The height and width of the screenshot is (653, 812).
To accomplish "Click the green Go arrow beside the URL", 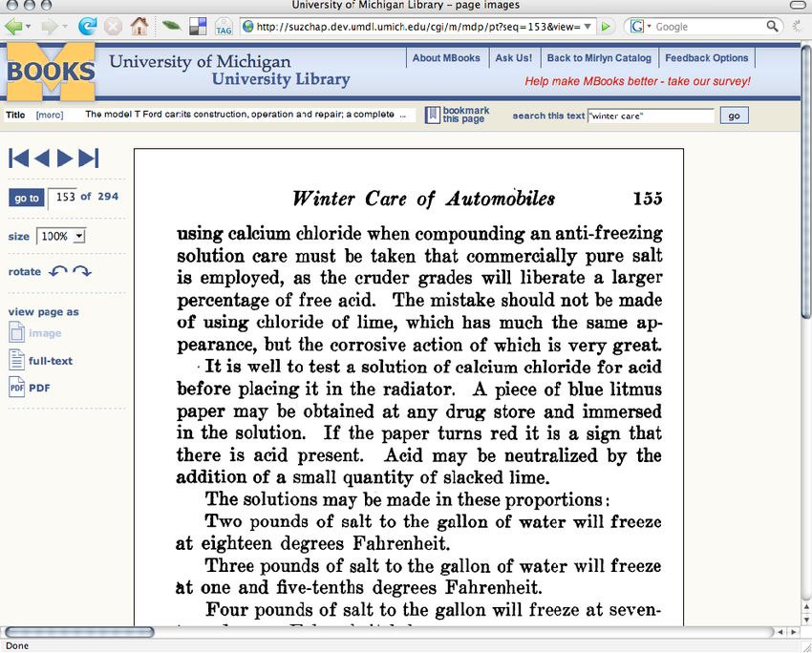I will pyautogui.click(x=606, y=27).
